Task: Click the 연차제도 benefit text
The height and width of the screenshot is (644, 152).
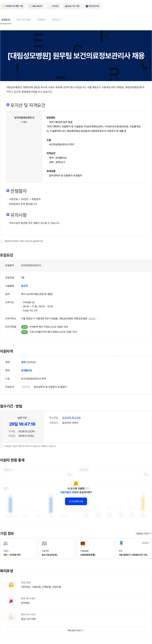Action: [25, 603]
